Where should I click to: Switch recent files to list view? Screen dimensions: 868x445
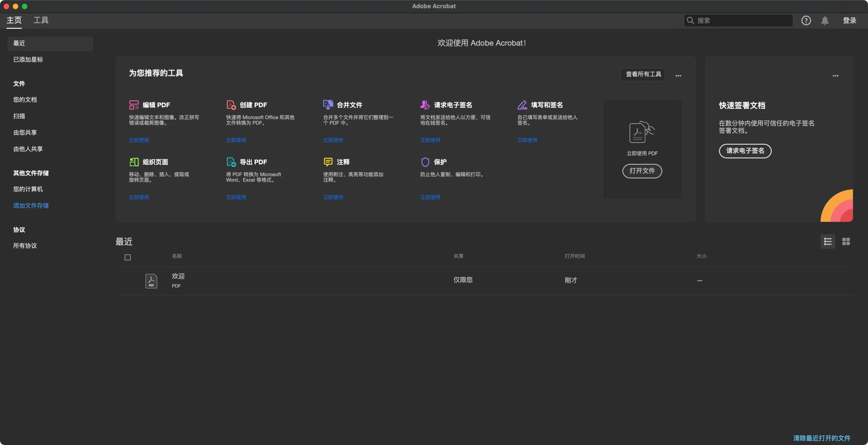[828, 241]
